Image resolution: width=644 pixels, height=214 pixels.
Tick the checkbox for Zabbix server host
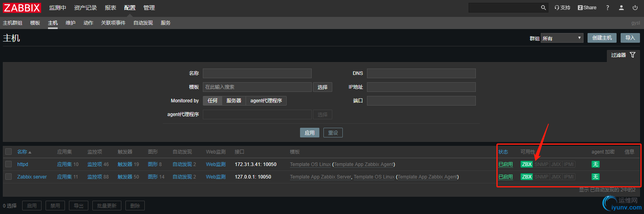8,177
